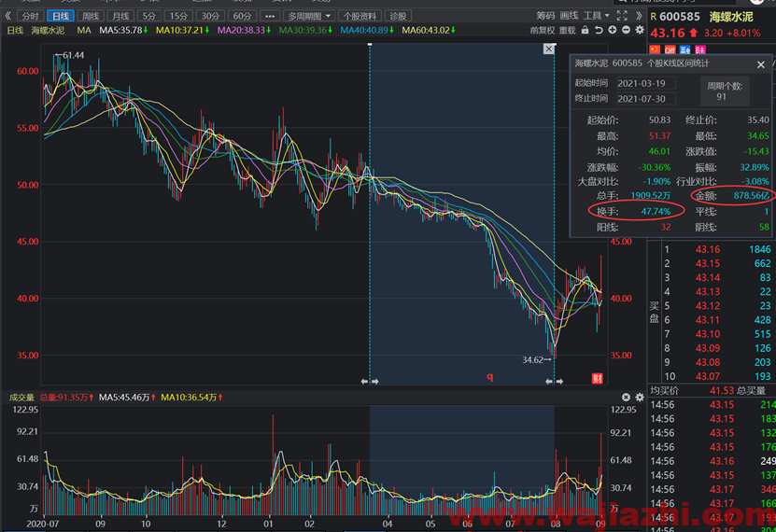Viewport: 776px width, 532px height.
Task: Click the 换手 47.74% value
Action: pyautogui.click(x=656, y=212)
